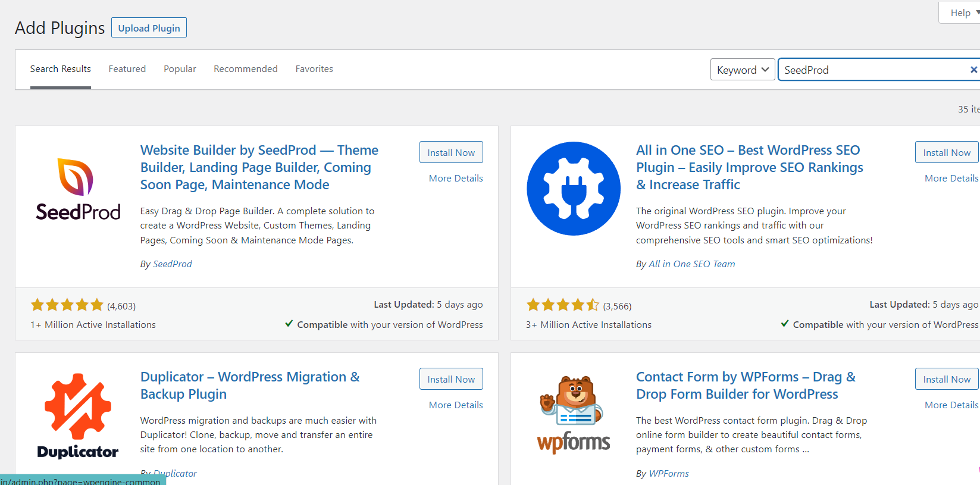Click the WPForms bear mascot logo
Image resolution: width=980 pixels, height=485 pixels.
tap(574, 415)
